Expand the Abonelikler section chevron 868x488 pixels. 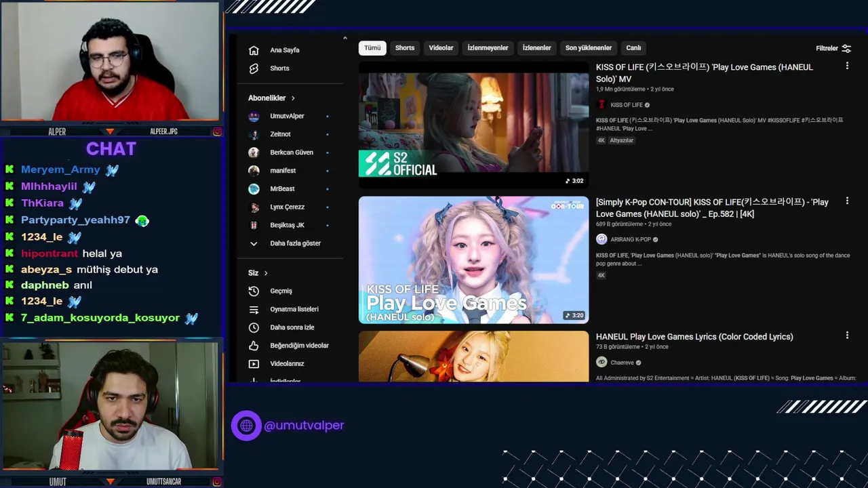click(x=293, y=98)
